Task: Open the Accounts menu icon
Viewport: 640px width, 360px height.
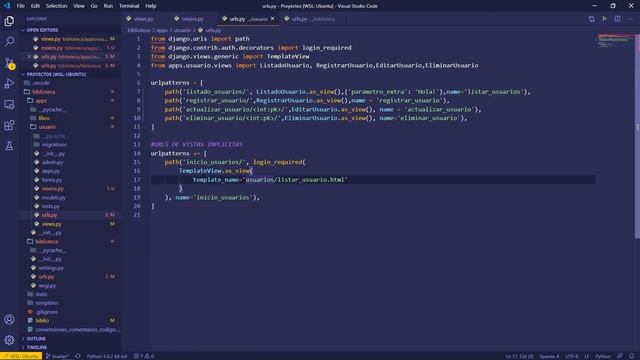Action: (x=9, y=319)
